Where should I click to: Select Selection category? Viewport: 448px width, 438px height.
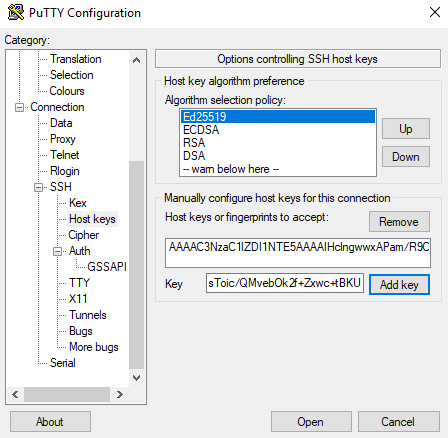pos(72,75)
